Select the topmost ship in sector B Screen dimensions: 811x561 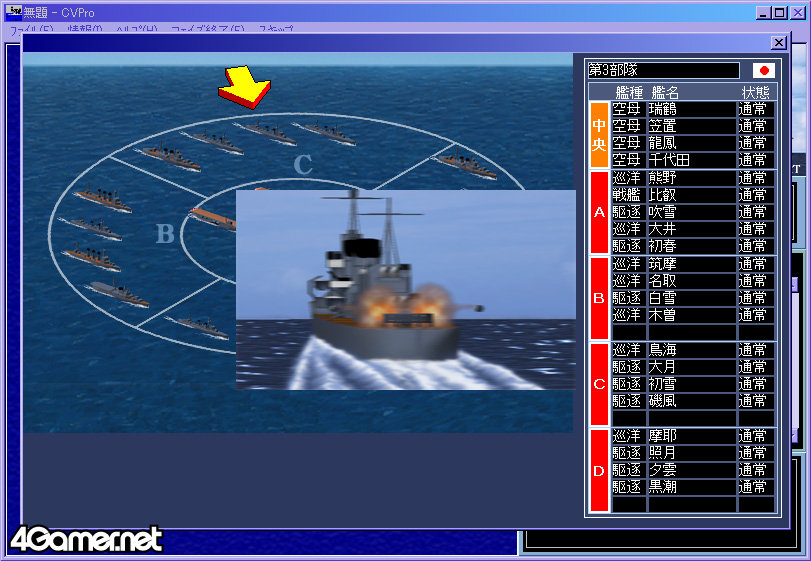pos(103,199)
